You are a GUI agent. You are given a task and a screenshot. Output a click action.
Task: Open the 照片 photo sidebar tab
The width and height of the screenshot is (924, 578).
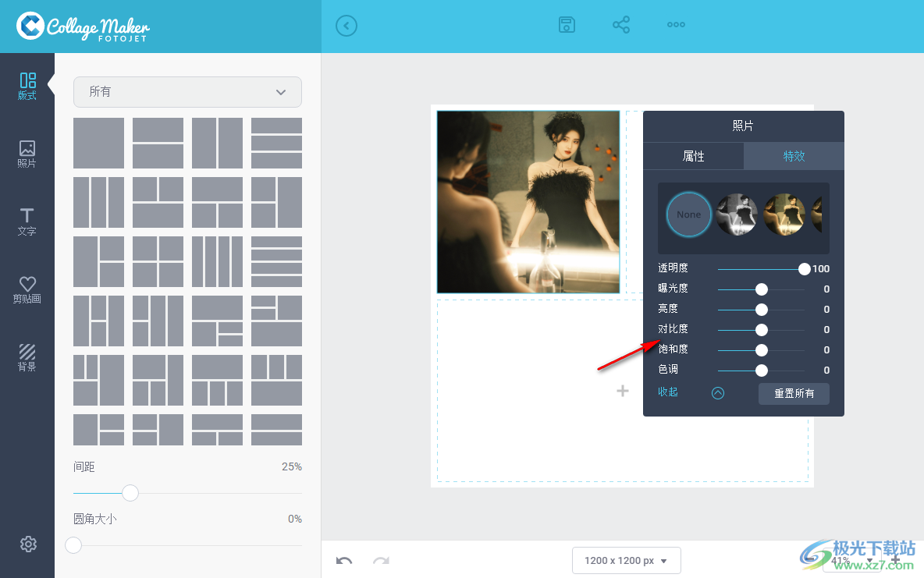(x=27, y=154)
